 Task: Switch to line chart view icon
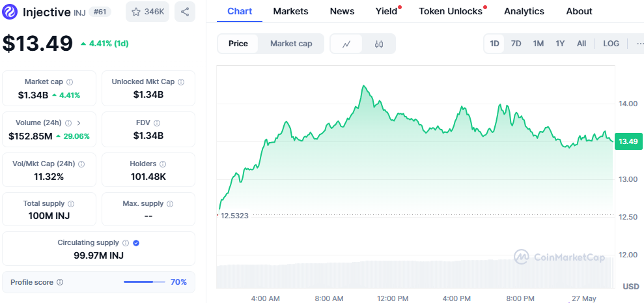347,44
